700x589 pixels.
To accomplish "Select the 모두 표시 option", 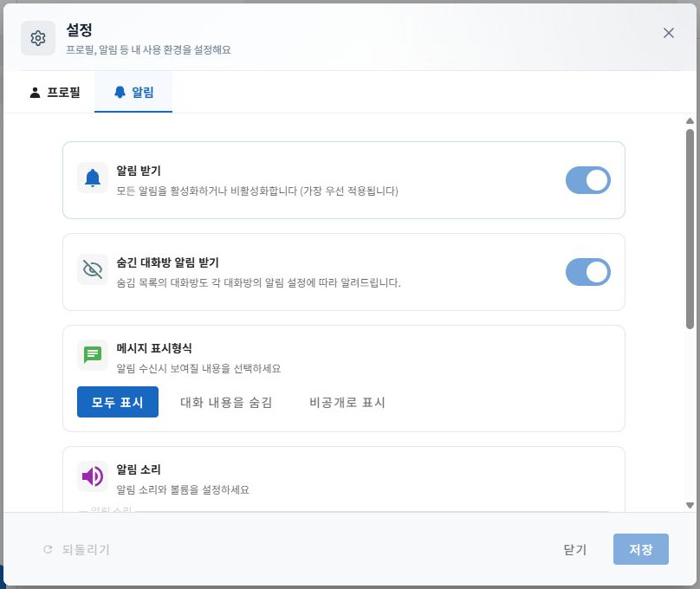I will click(x=118, y=402).
